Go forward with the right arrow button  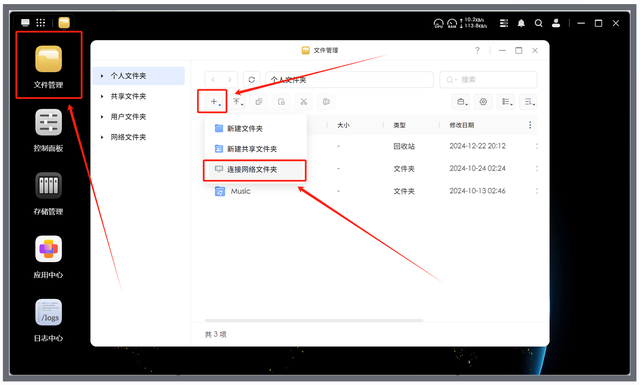pos(229,80)
